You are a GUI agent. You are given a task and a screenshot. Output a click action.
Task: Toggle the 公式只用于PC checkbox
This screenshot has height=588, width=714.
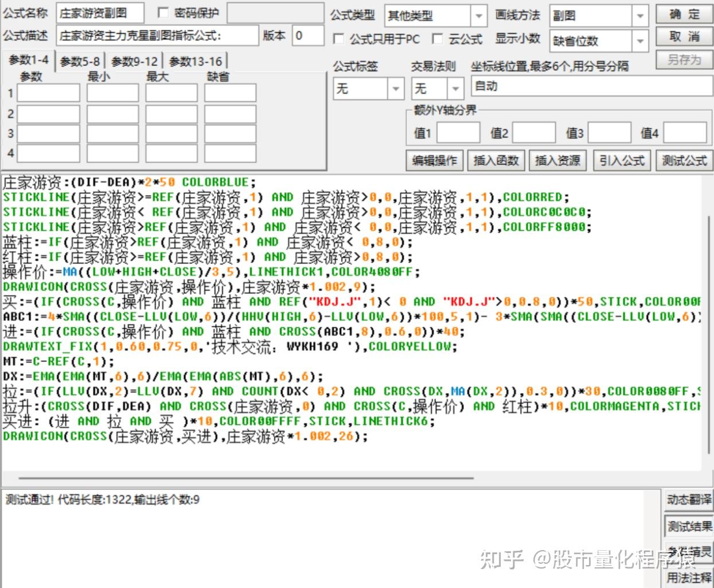(339, 39)
